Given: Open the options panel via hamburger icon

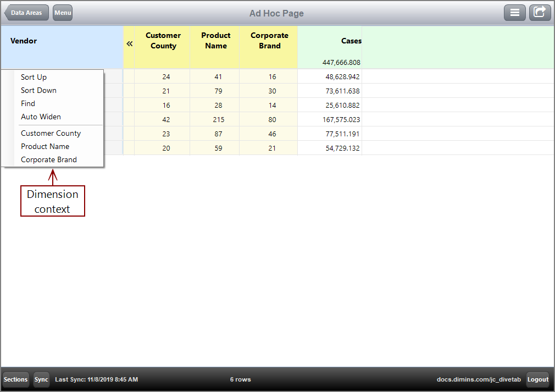Looking at the screenshot, I should pos(515,12).
